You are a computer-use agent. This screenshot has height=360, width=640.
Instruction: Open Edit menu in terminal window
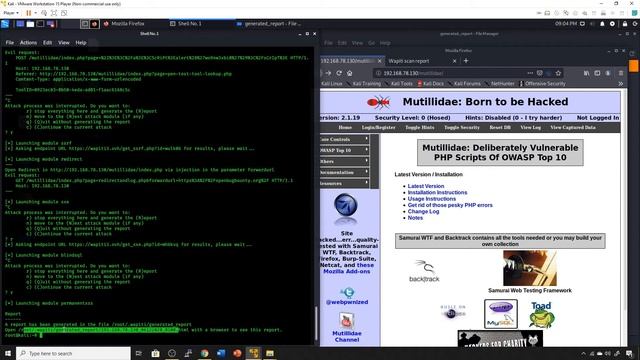click(x=47, y=42)
